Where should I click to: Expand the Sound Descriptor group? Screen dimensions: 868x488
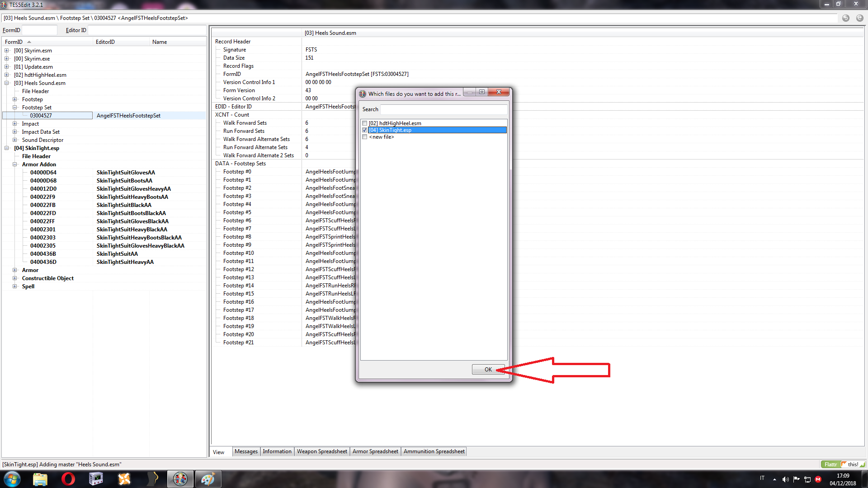tap(15, 140)
